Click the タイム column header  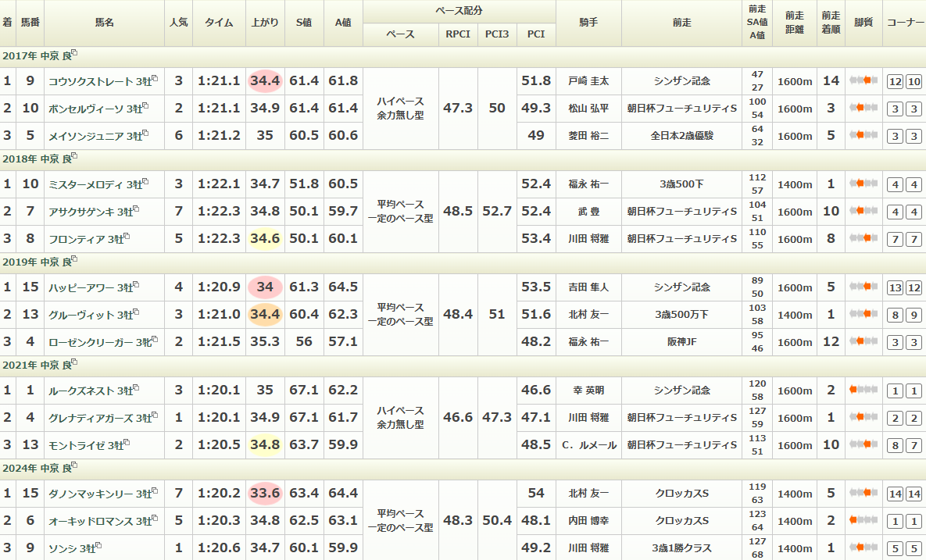[219, 23]
